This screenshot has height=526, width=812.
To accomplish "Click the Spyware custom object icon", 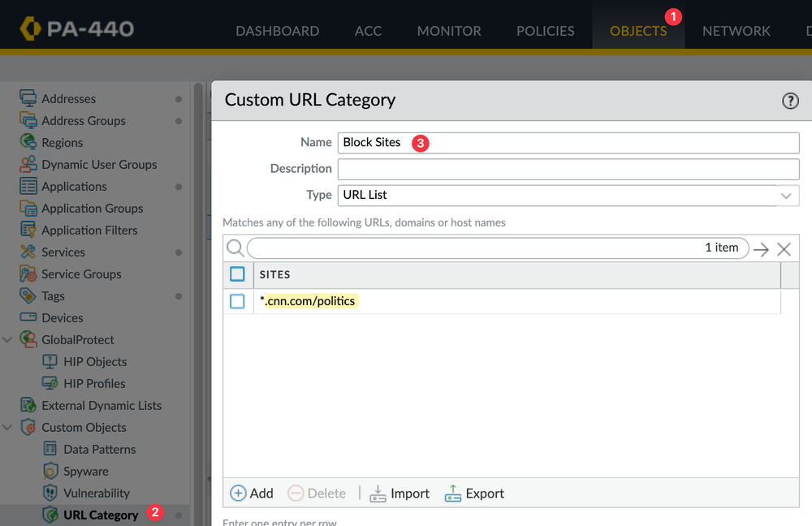I will [50, 471].
